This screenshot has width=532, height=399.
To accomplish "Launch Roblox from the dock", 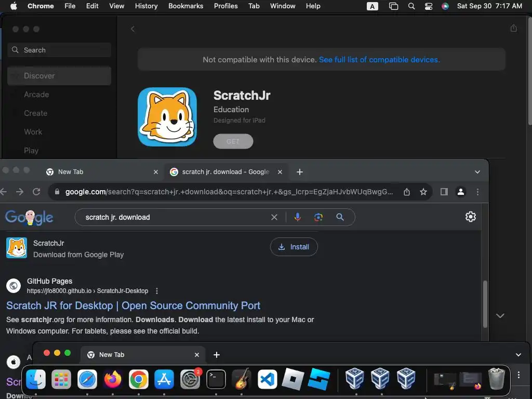I will (x=293, y=379).
